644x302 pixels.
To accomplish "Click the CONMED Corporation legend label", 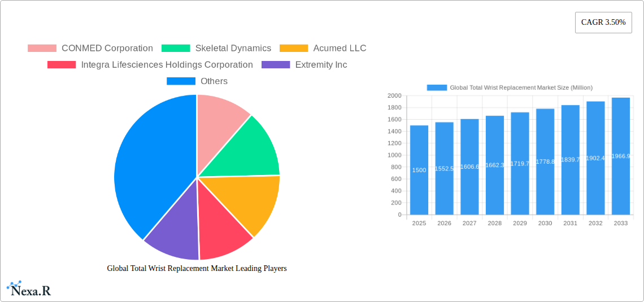I will (107, 49).
